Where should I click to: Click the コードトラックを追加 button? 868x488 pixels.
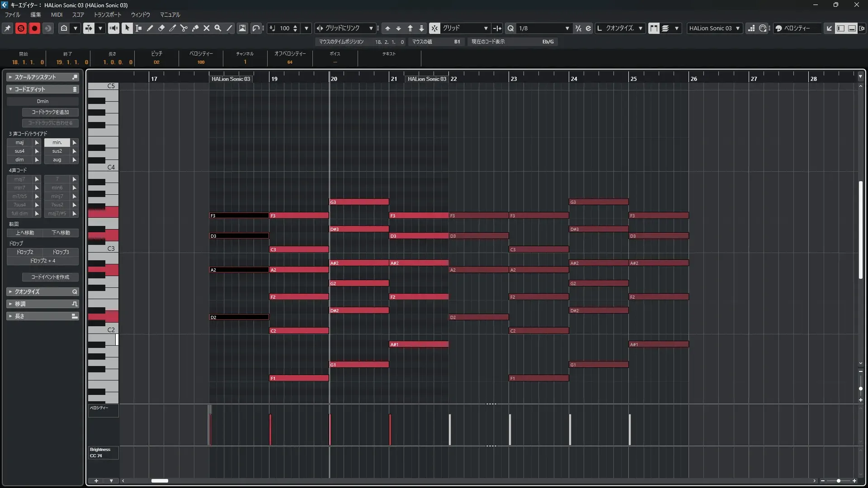[50, 112]
